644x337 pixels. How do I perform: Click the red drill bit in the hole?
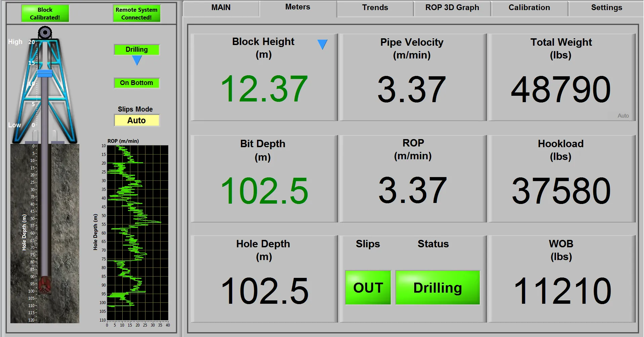point(44,285)
